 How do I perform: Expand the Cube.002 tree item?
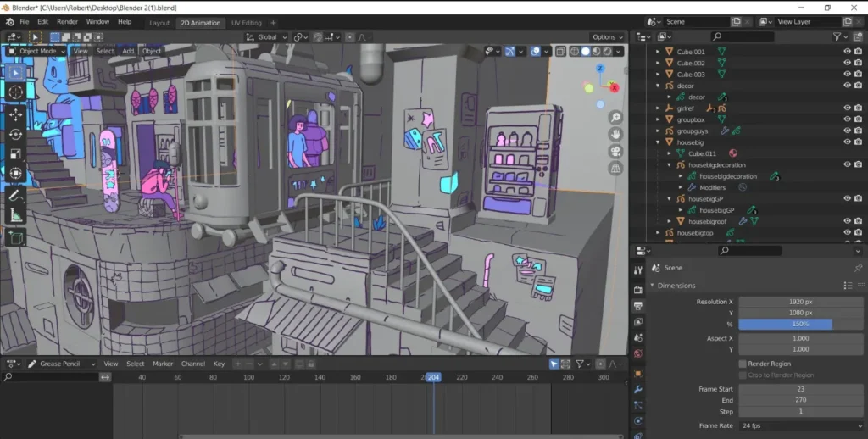point(658,63)
